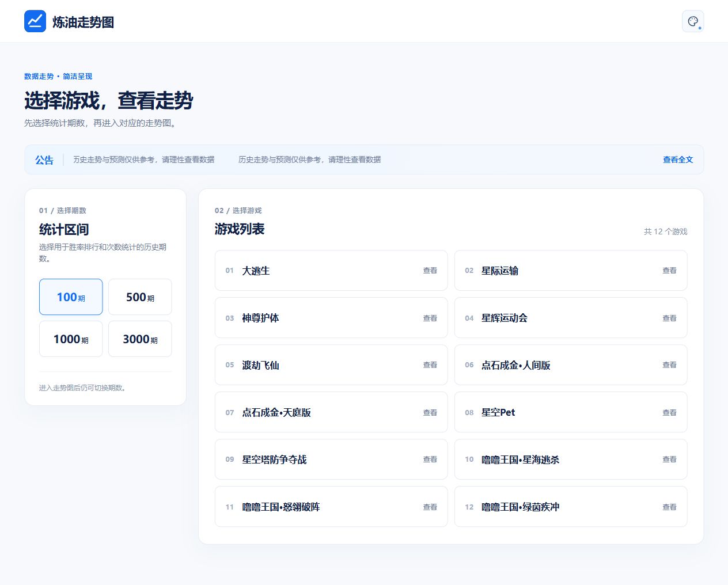Select the 1000期 statistics period
Screen dimensions: 728x585
71,339
